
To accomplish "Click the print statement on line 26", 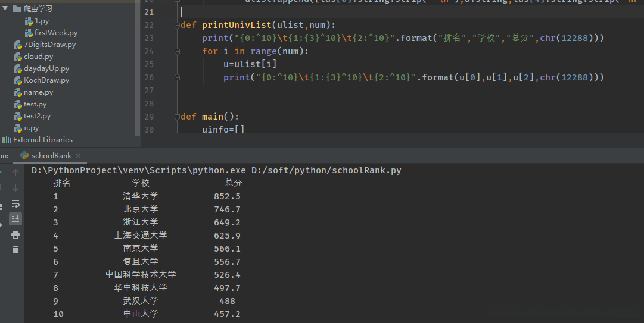I will [x=413, y=77].
